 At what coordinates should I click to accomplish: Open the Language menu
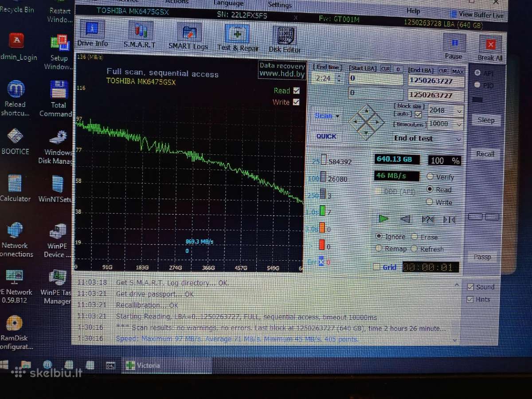228,3
